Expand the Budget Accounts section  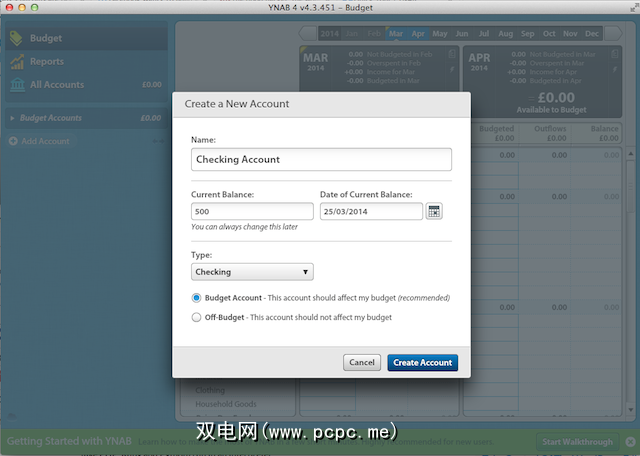click(12, 118)
